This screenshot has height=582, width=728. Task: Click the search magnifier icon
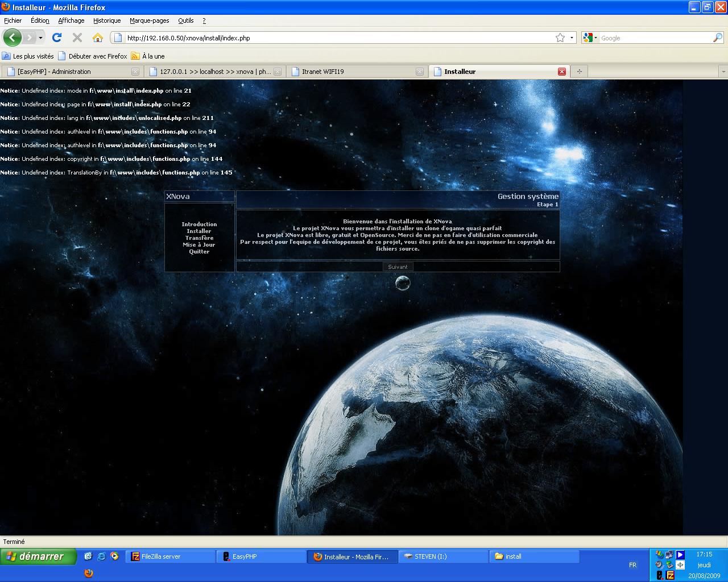(x=718, y=38)
